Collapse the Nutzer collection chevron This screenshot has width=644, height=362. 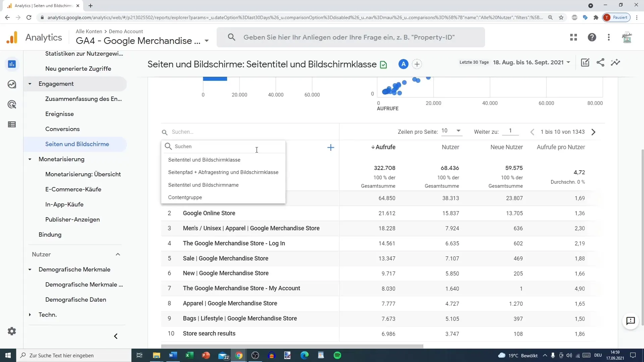[x=118, y=254]
